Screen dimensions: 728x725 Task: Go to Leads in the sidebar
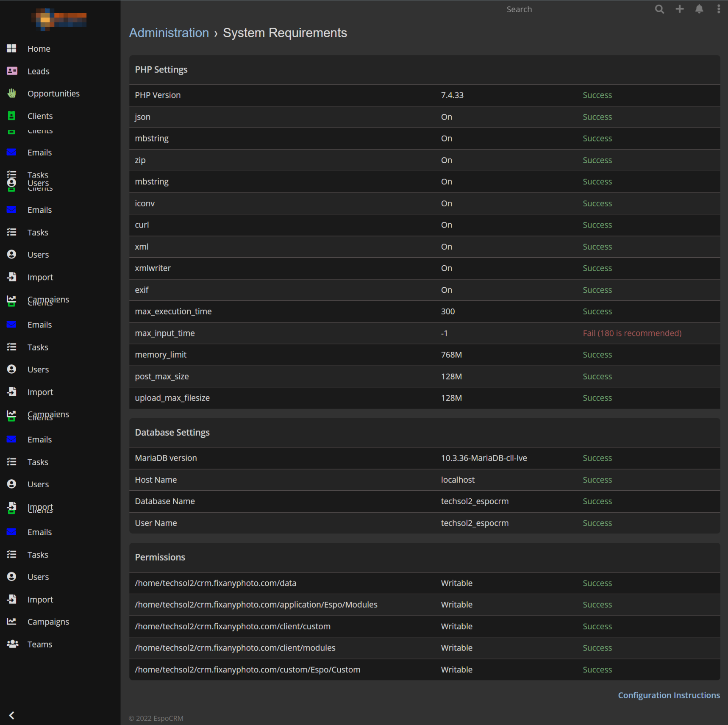click(38, 71)
